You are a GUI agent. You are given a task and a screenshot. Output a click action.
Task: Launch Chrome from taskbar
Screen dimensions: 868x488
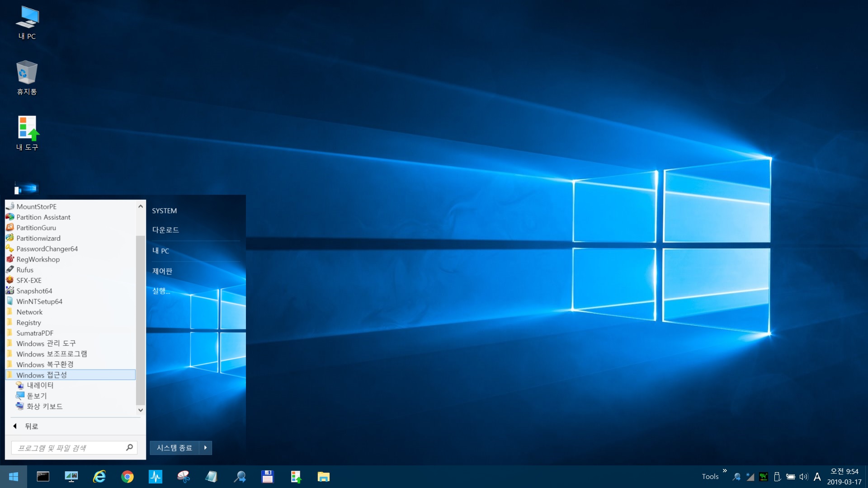click(x=127, y=477)
